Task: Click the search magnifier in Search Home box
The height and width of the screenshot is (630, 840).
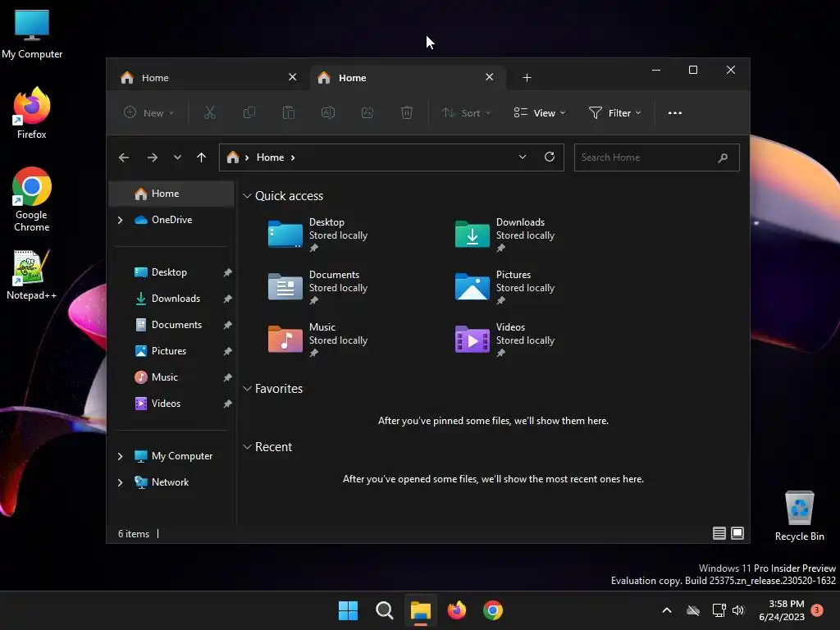Action: [x=723, y=157]
